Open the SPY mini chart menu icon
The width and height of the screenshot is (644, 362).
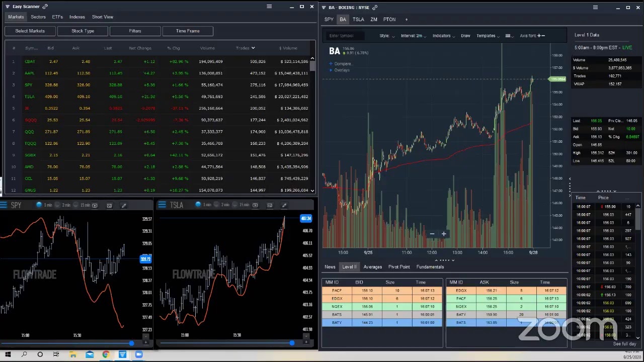4,205
